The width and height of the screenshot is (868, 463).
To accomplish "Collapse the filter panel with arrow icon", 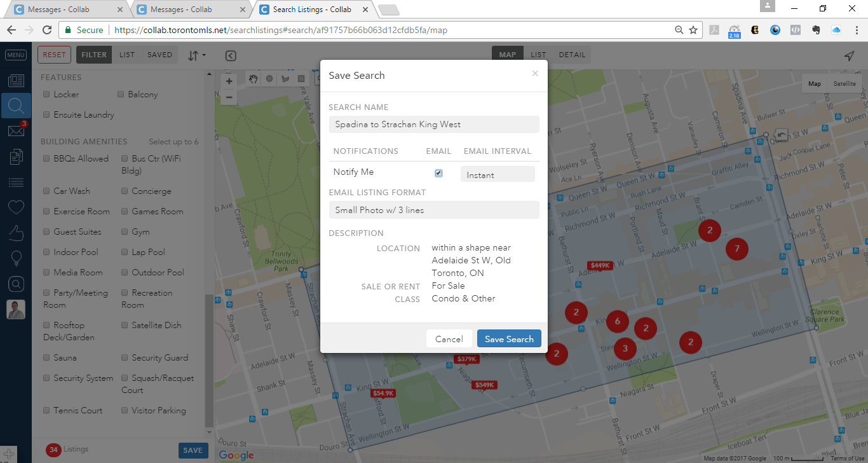I will pyautogui.click(x=231, y=55).
